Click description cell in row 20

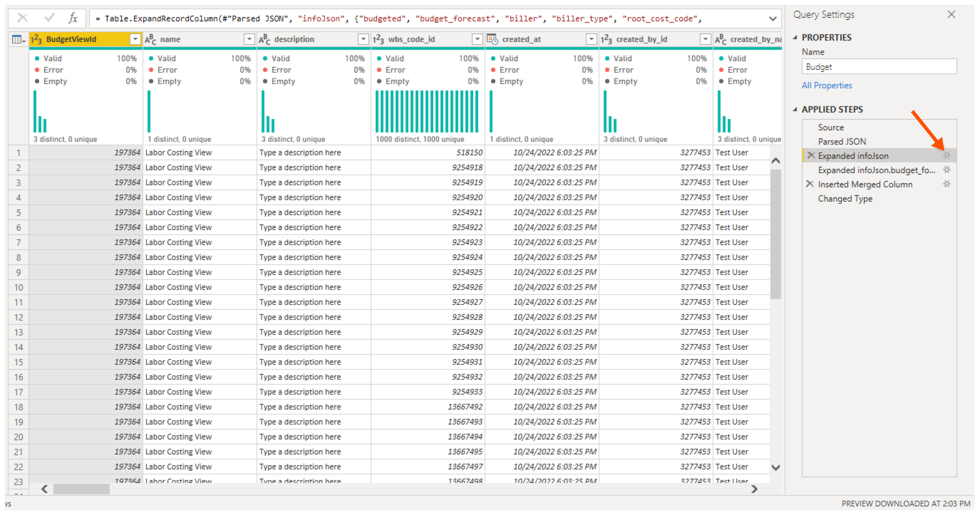pyautogui.click(x=314, y=437)
